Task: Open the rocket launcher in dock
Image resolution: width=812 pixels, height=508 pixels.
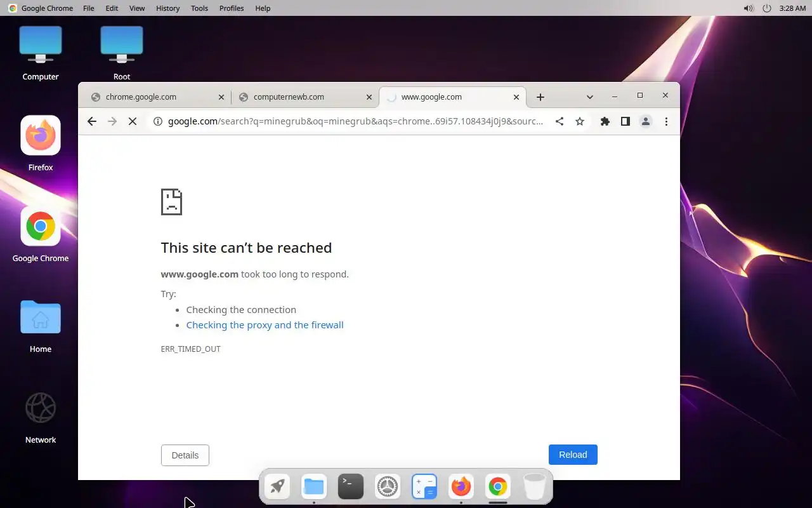Action: [277, 487]
